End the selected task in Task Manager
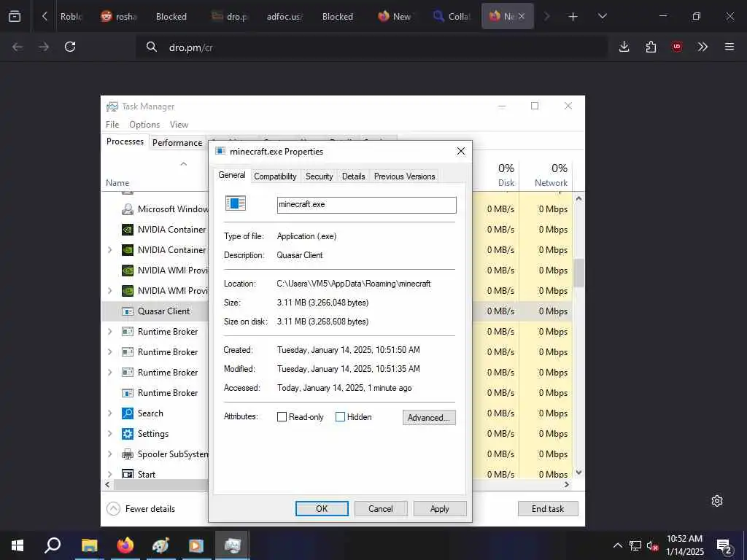The width and height of the screenshot is (747, 560). coord(548,508)
